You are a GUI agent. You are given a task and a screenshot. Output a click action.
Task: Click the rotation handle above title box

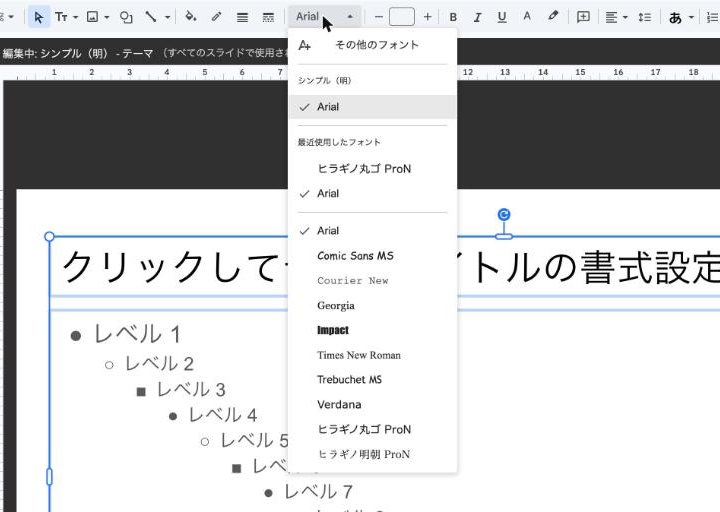click(x=504, y=214)
